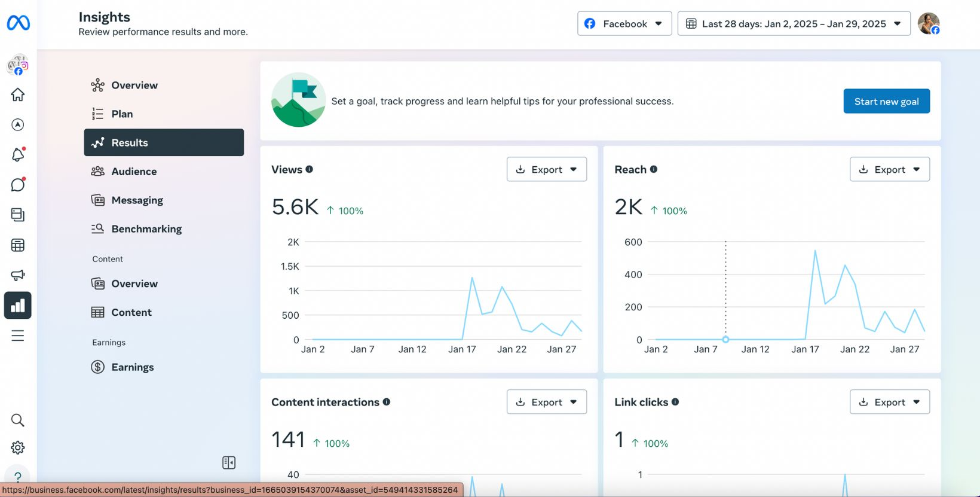Open the Audience section
This screenshot has height=497, width=980.
[x=164, y=171]
